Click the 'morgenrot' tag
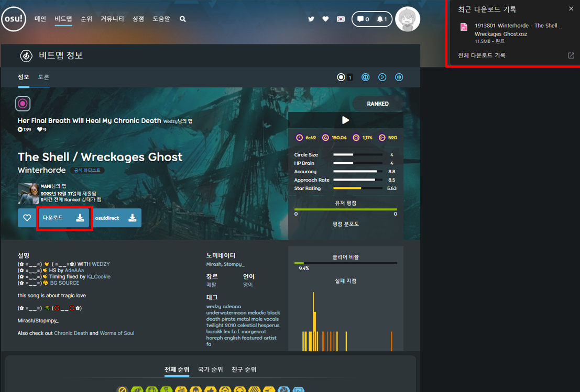The height and width of the screenshot is (392, 580). click(254, 332)
